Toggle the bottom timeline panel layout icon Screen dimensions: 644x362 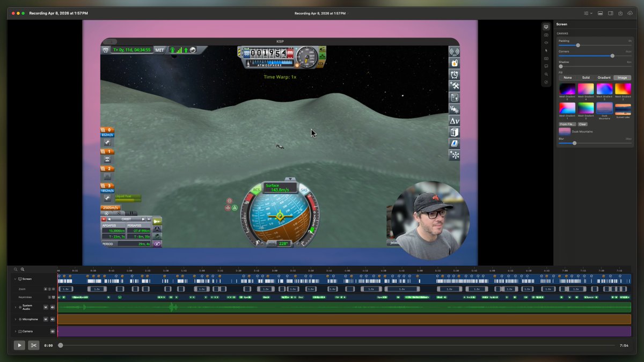(x=600, y=13)
